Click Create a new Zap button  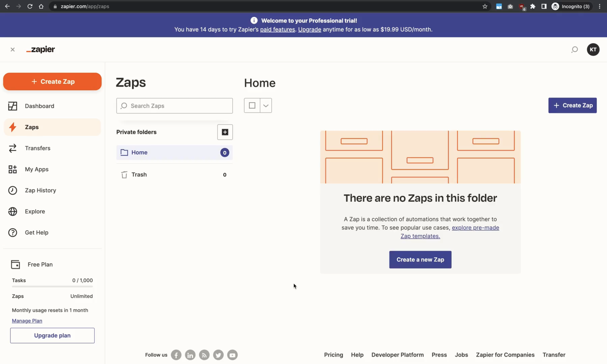[420, 259]
